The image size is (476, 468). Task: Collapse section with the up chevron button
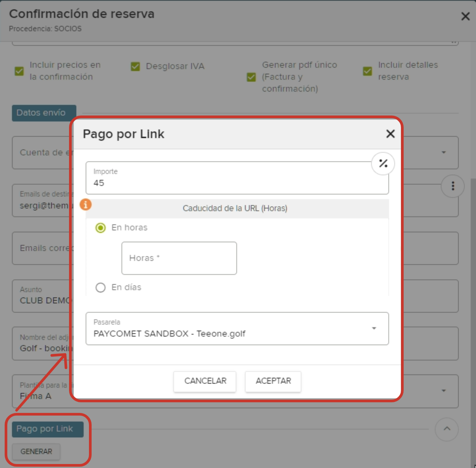tap(446, 429)
